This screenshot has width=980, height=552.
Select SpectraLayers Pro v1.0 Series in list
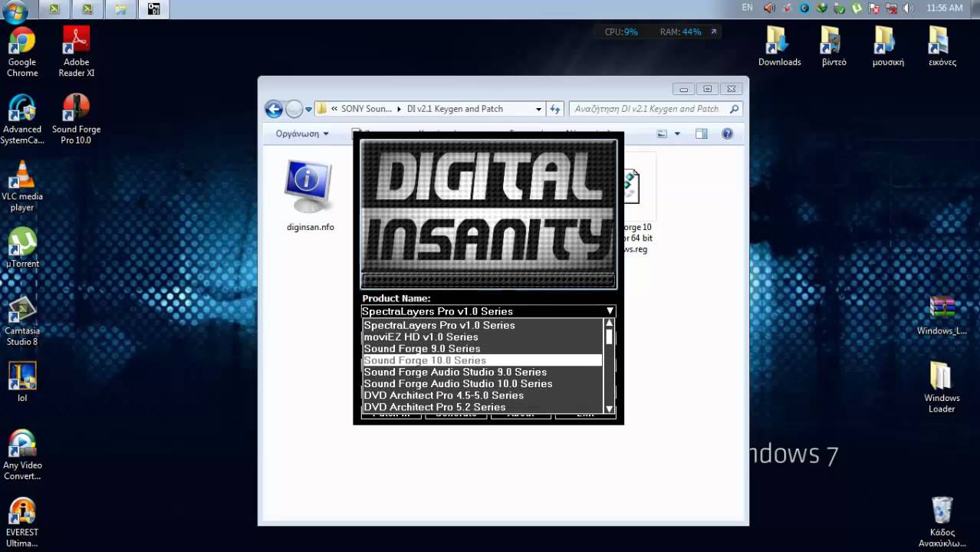tap(482, 325)
